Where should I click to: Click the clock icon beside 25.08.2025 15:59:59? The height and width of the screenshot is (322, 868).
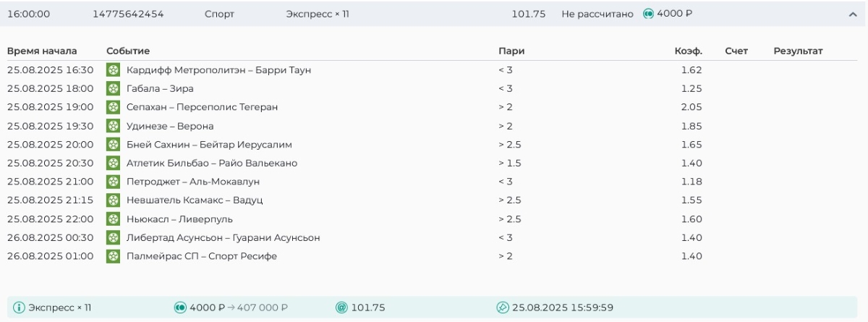click(503, 308)
